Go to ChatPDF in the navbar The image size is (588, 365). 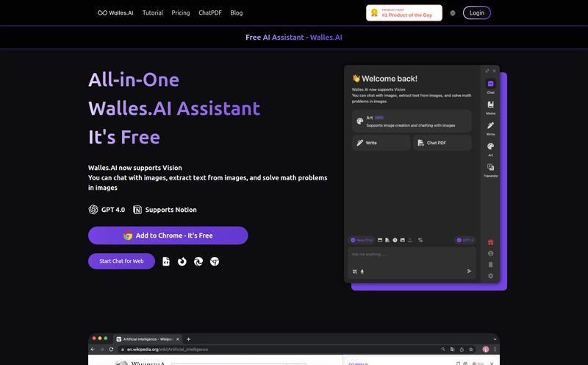point(210,13)
